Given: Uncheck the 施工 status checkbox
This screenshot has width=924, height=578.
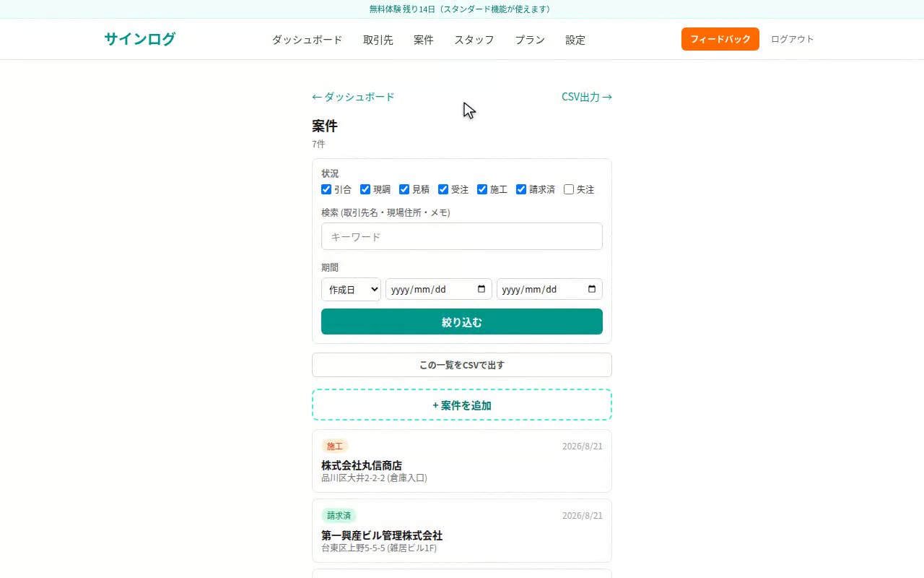Looking at the screenshot, I should point(482,189).
